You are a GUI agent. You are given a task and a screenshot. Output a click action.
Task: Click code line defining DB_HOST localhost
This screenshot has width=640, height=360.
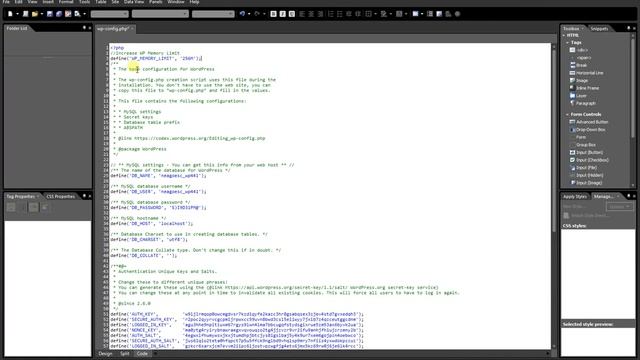pyautogui.click(x=151, y=224)
